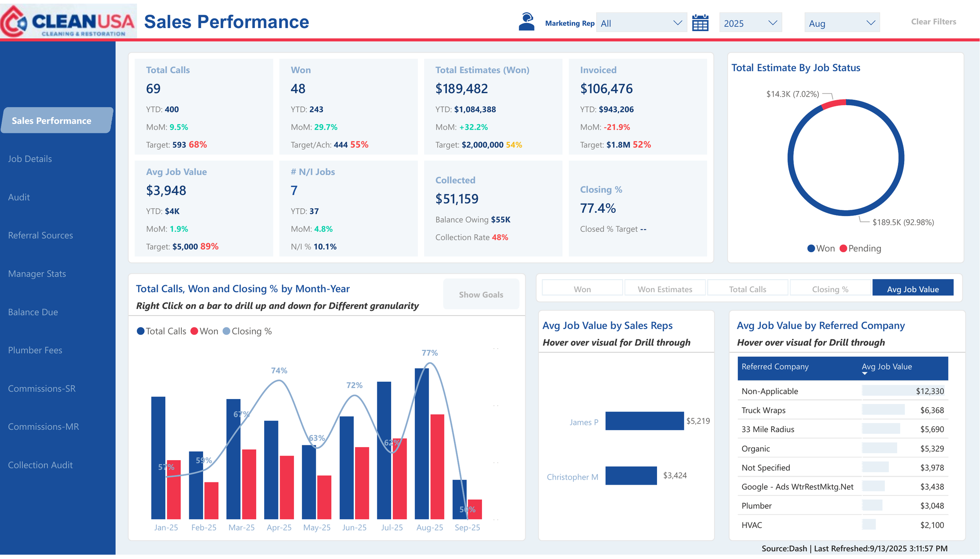Click the Pending legend marker under the donut chart
The height and width of the screenshot is (559, 980).
point(843,249)
